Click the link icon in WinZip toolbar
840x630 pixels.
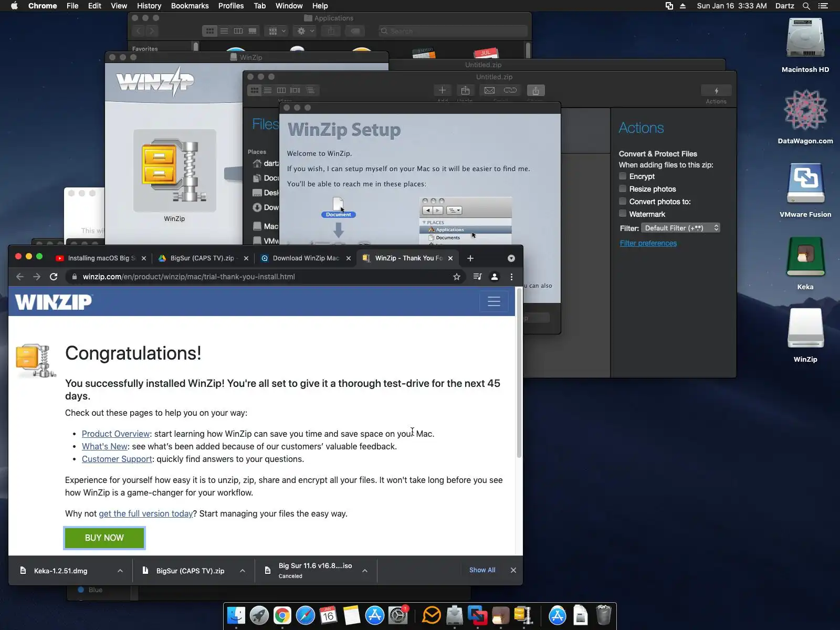pos(510,90)
